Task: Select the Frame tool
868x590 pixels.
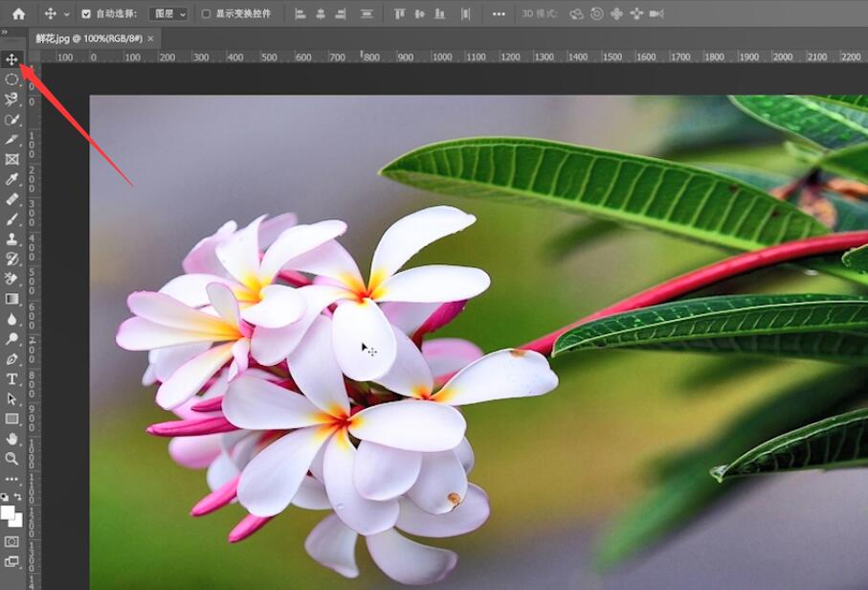Action: tap(11, 160)
